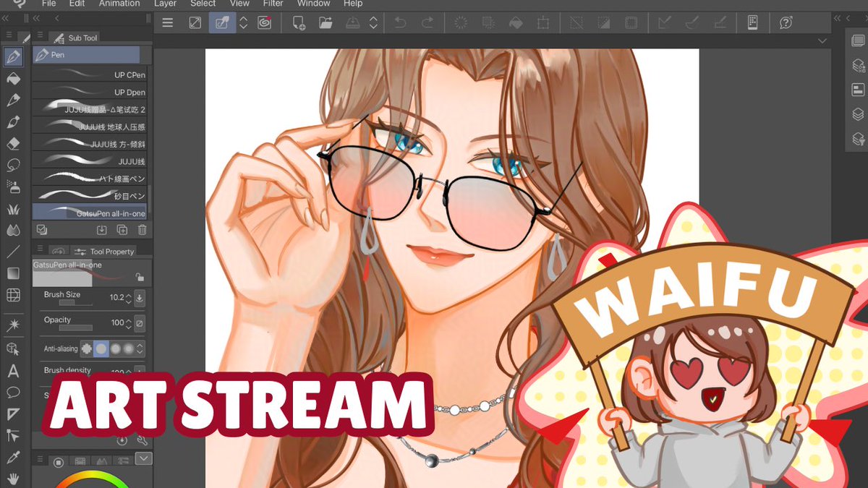868x488 pixels.
Task: Delete the sub tool with the trash button
Action: coord(142,230)
